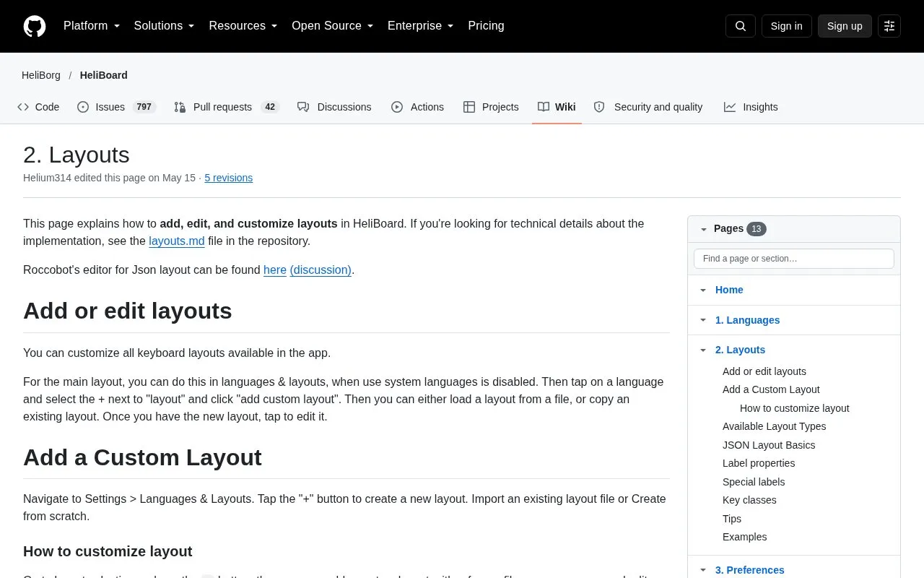This screenshot has width=924, height=578.
Task: Open the search icon button
Action: point(741,26)
